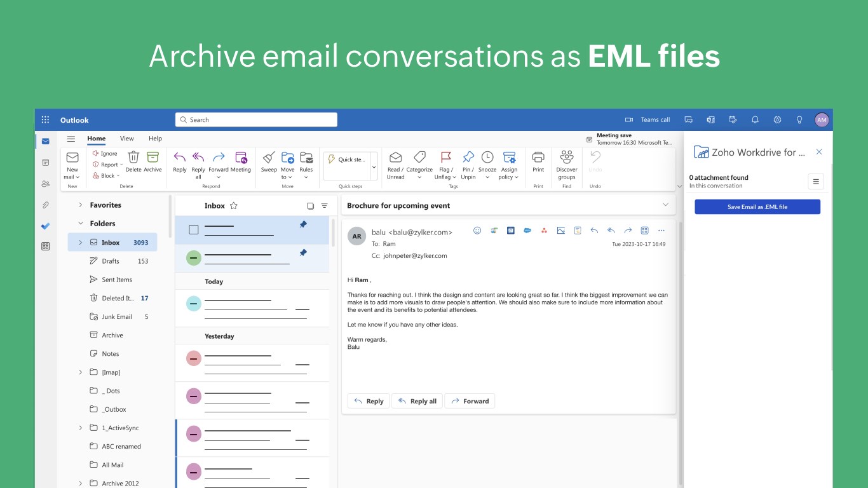
Task: Print the email from the ribbon
Action: [x=538, y=161]
